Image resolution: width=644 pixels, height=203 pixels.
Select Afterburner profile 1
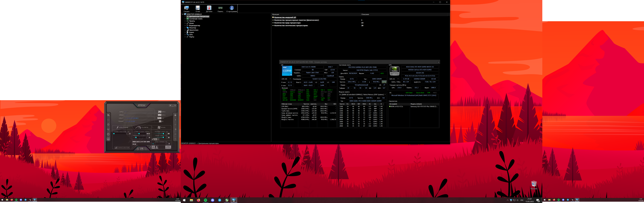pos(175,120)
